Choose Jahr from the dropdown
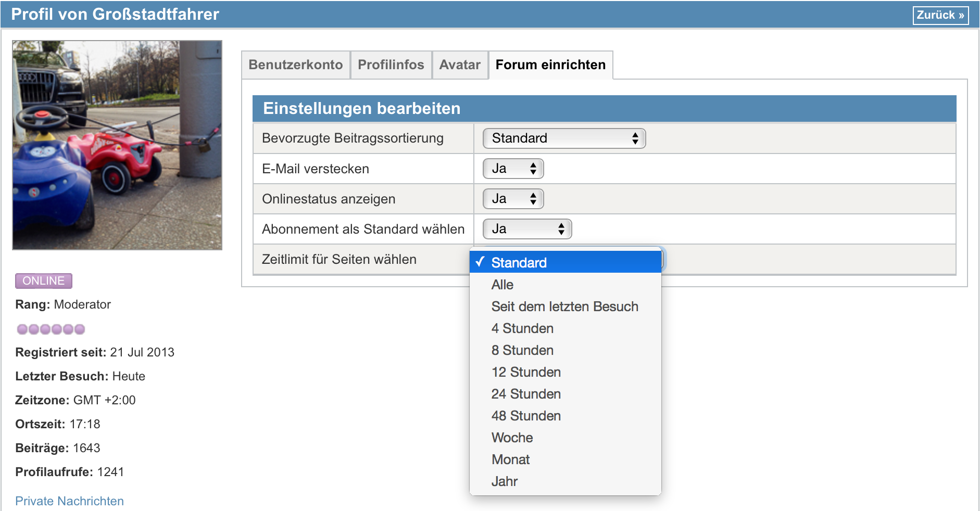The image size is (980, 511). 504,481
